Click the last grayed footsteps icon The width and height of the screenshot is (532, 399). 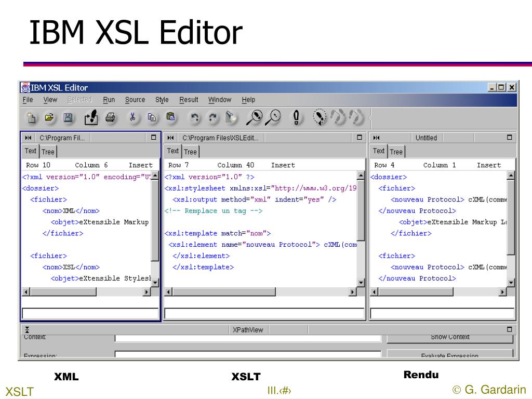coord(356,117)
